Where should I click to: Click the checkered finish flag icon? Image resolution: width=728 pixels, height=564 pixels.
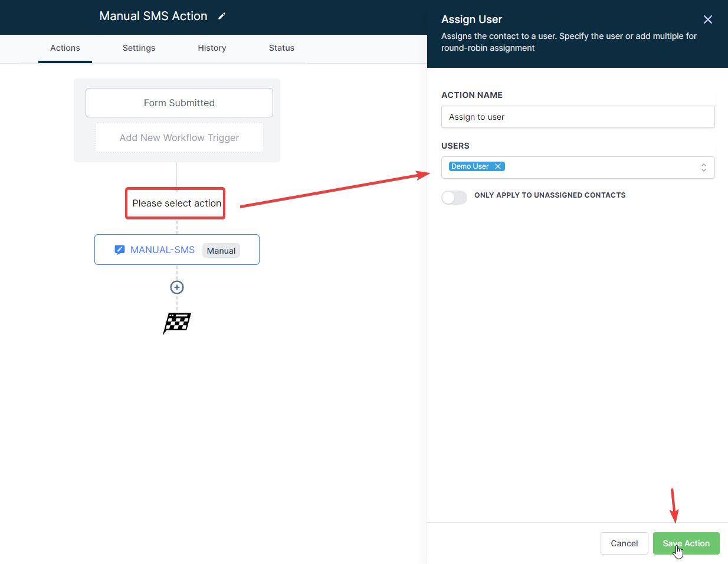(177, 323)
